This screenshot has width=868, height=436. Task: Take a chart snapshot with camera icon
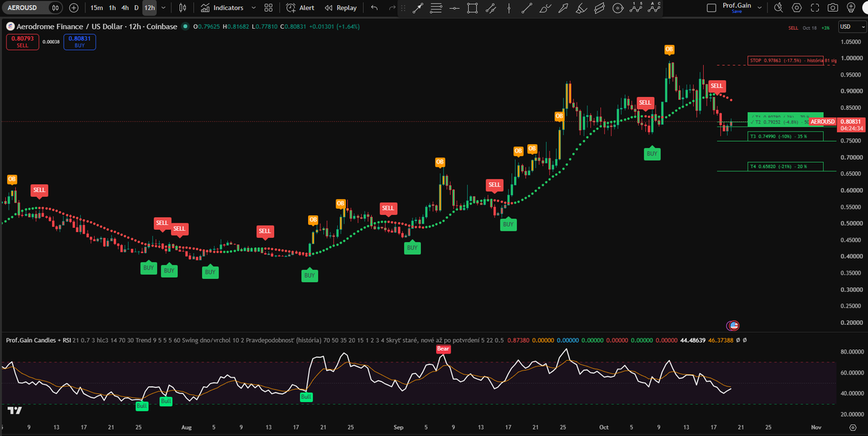833,7
